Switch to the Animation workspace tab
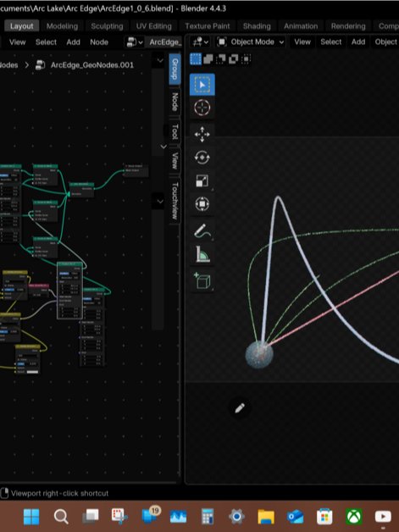The height and width of the screenshot is (532, 399). [x=301, y=25]
